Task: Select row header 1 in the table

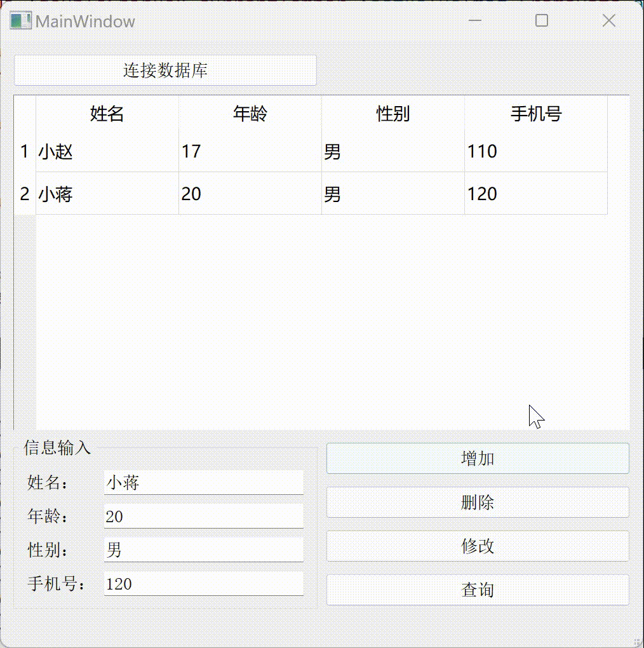Action: pos(25,151)
